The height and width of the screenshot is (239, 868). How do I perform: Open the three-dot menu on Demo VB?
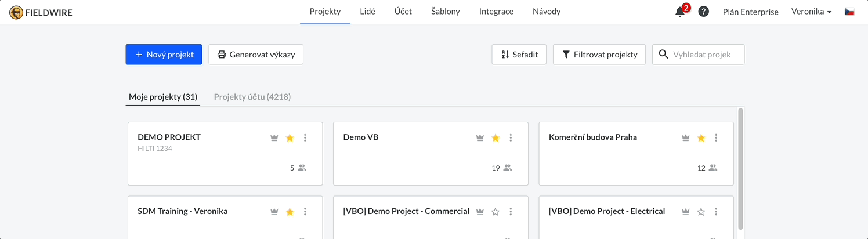pos(511,137)
